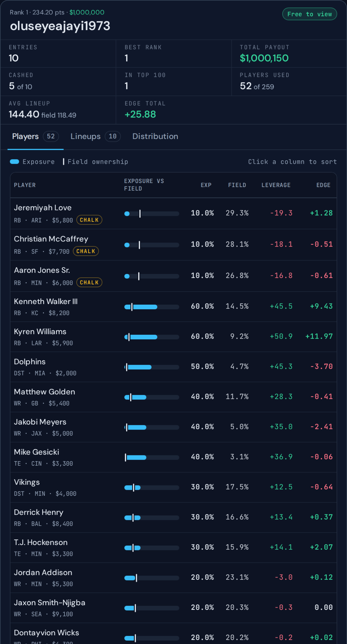Click Matthew Golden's 40.0% exposure value

pyautogui.click(x=202, y=397)
